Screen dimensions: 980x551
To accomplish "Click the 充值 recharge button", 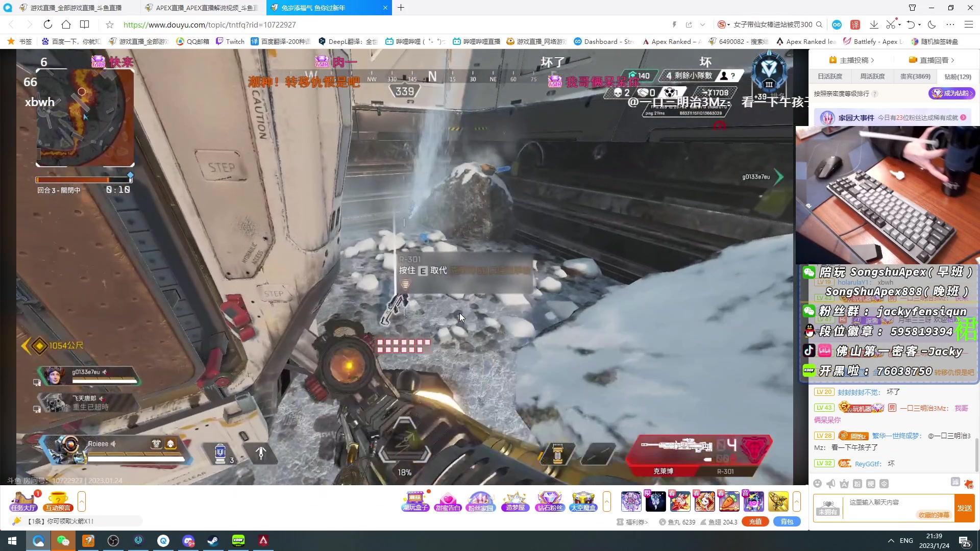I will click(x=755, y=522).
